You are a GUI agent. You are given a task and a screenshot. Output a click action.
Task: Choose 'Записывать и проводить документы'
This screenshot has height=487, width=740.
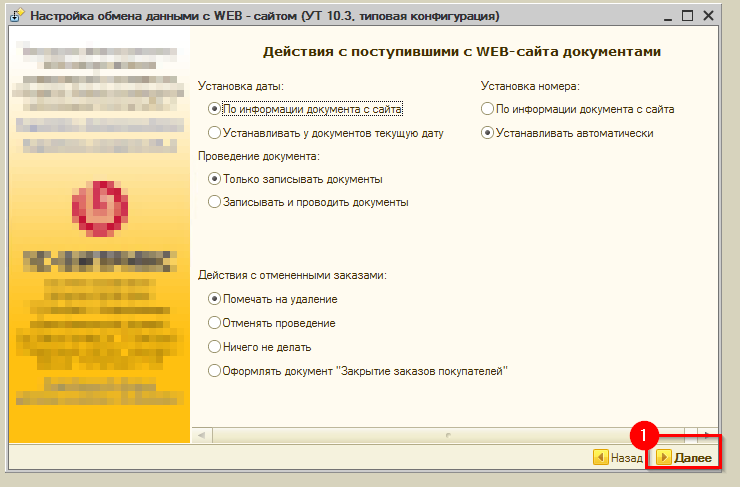(x=214, y=201)
